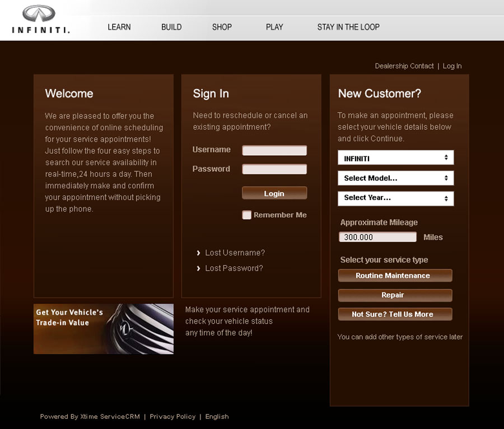The image size is (504, 429).
Task: Select SHOP in the navigation bar
Action: pyautogui.click(x=222, y=27)
